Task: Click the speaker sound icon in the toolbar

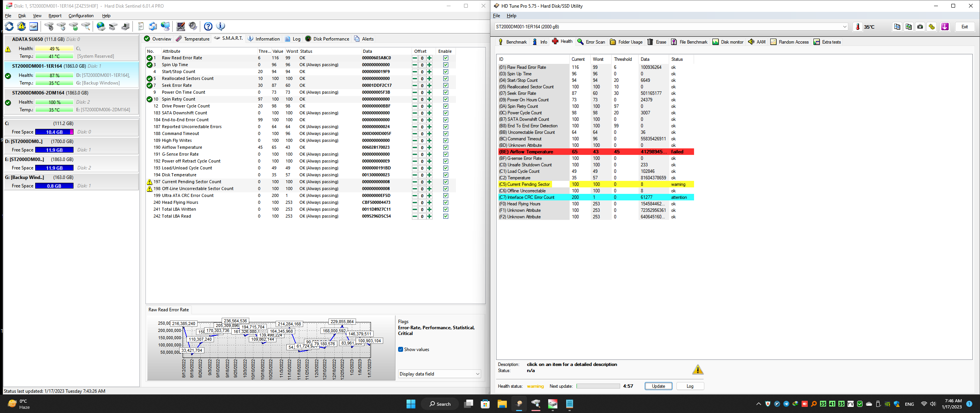Action: (x=193, y=26)
